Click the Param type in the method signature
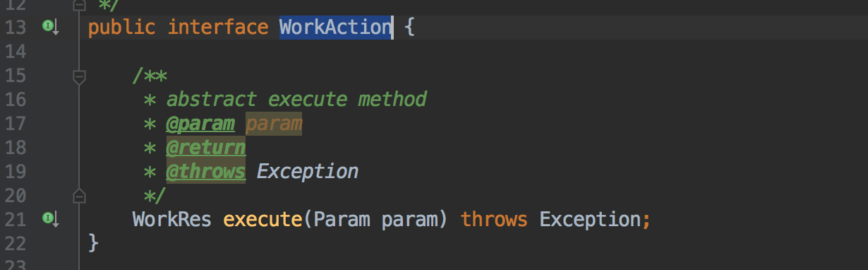Screen dimensions: 868x270 pyautogui.click(x=342, y=219)
